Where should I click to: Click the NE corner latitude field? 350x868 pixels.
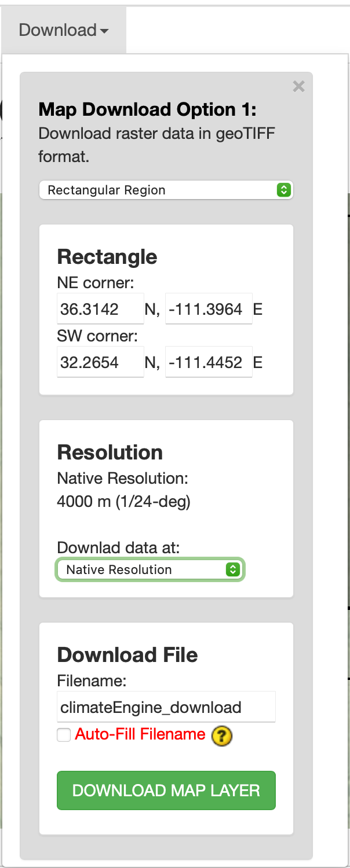tap(100, 309)
